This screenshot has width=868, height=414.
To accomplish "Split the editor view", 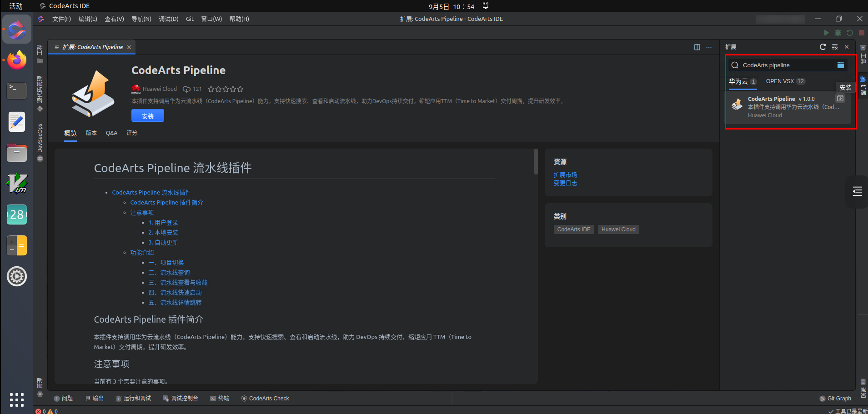I will click(x=697, y=47).
